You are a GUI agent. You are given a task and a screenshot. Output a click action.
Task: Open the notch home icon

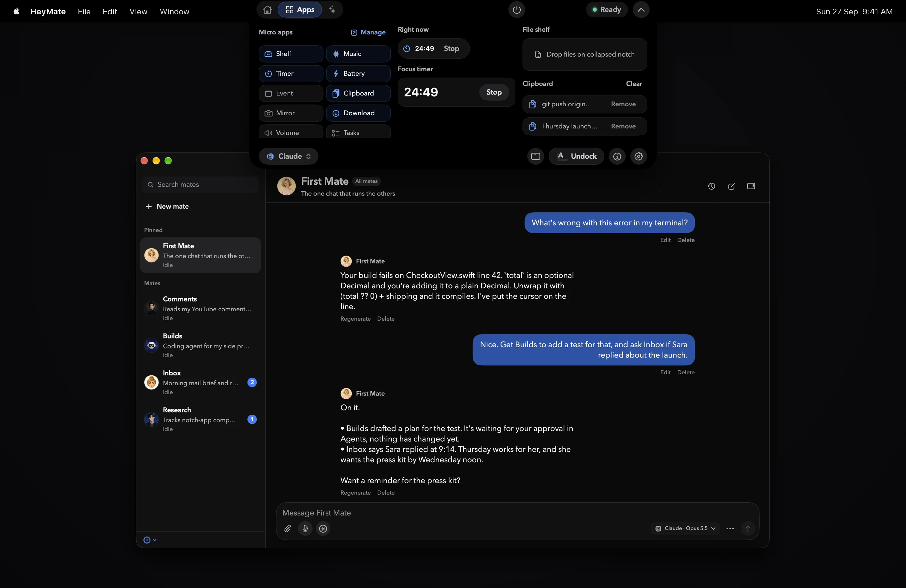267,10
